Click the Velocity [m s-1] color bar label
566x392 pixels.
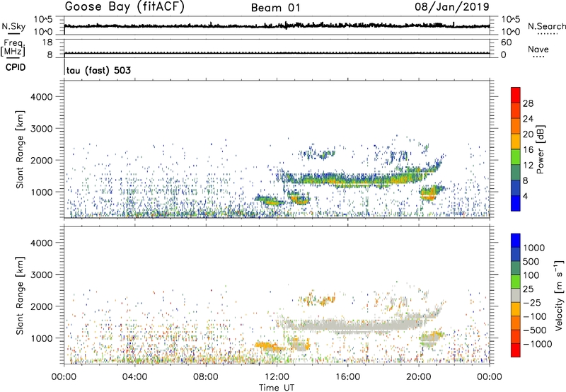point(559,295)
